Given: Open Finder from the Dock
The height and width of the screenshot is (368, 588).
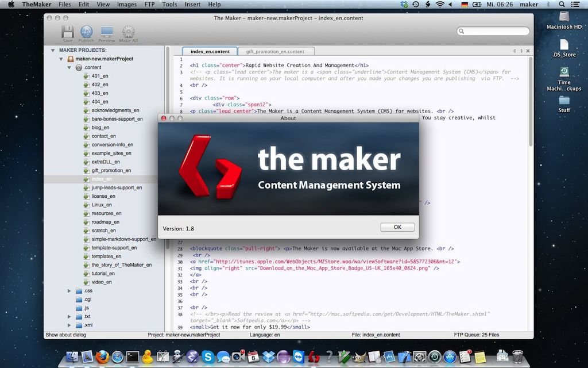Looking at the screenshot, I should click(x=72, y=356).
